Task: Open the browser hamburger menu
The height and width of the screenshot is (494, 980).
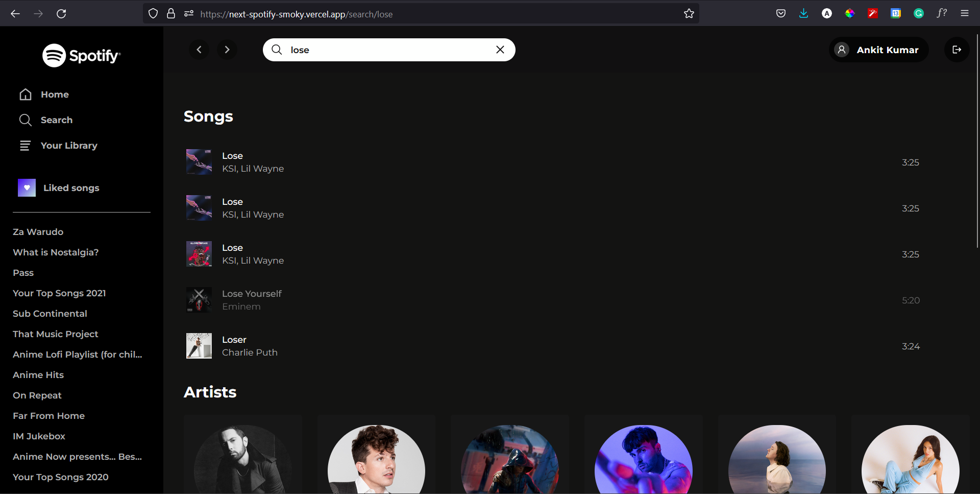Action: pyautogui.click(x=965, y=14)
